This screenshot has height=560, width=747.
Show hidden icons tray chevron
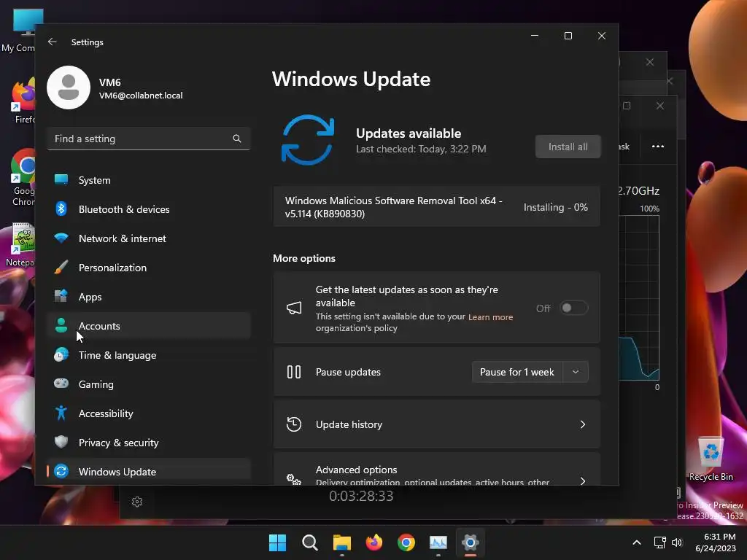pyautogui.click(x=636, y=542)
